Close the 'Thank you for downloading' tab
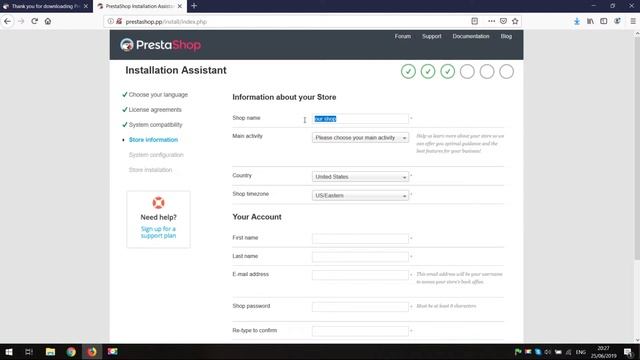 click(86, 6)
